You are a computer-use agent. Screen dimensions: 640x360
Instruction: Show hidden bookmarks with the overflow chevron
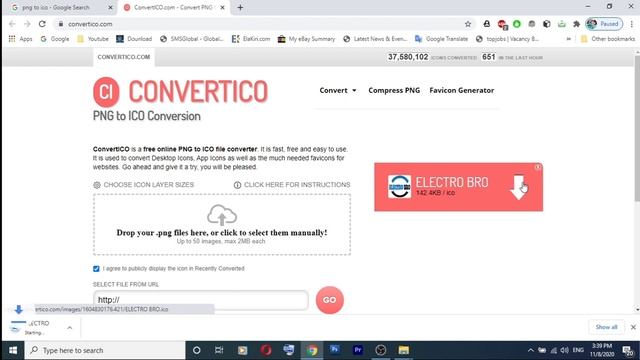point(569,39)
